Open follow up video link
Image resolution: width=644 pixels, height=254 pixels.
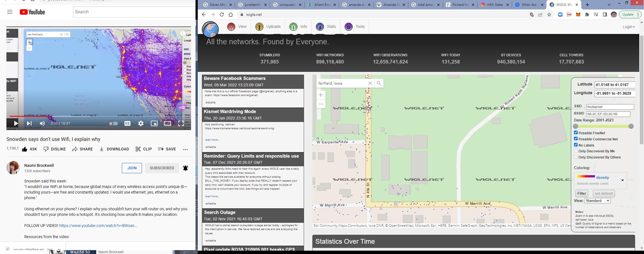pyautogui.click(x=98, y=226)
